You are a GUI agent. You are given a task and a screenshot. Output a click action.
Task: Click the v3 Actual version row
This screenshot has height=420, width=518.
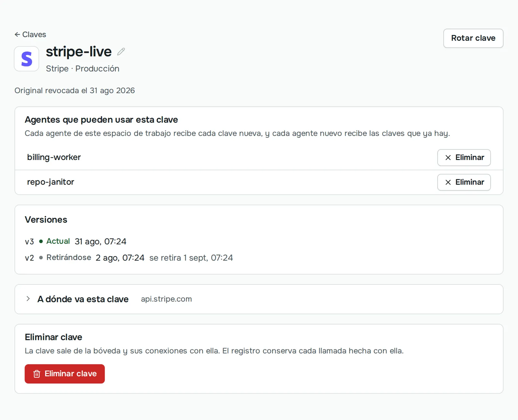click(76, 241)
